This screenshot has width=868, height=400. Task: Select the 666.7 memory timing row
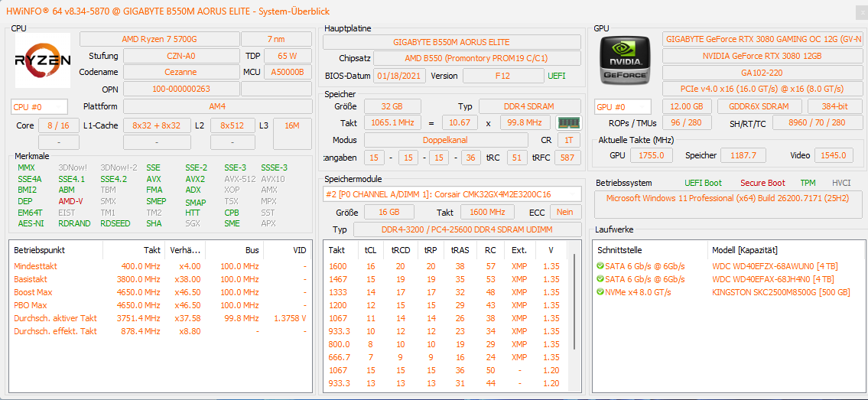(x=447, y=357)
